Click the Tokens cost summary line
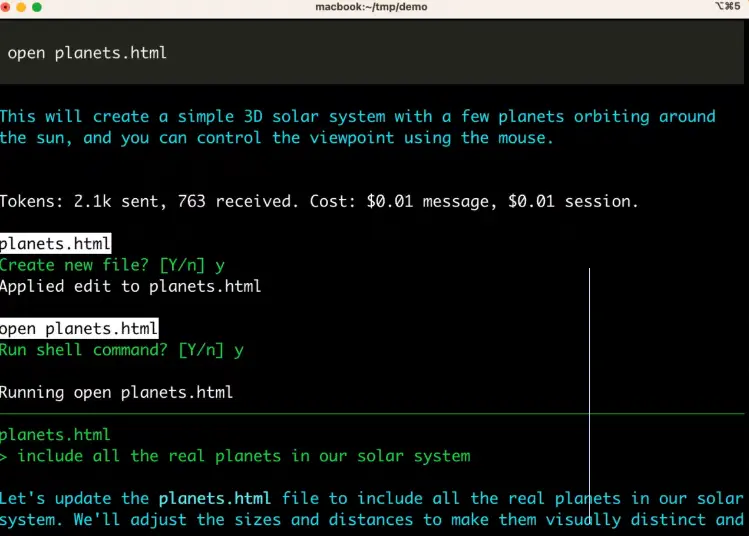 tap(319, 201)
